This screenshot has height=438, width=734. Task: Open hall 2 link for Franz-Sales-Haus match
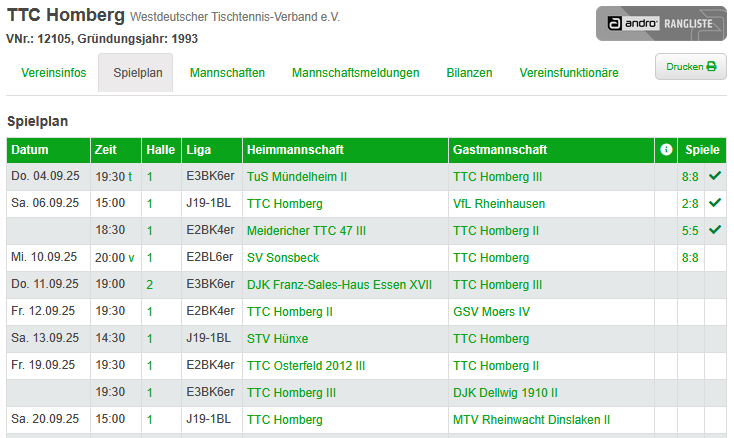149,285
